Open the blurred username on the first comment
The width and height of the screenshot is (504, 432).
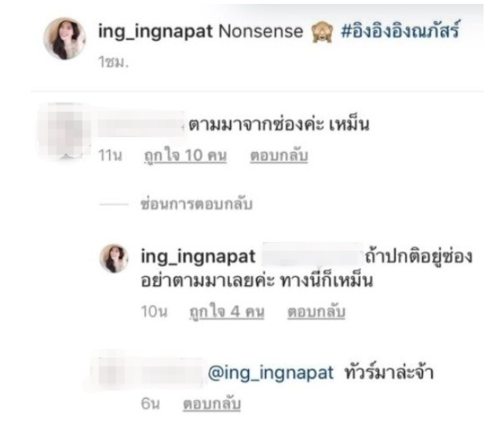click(141, 124)
